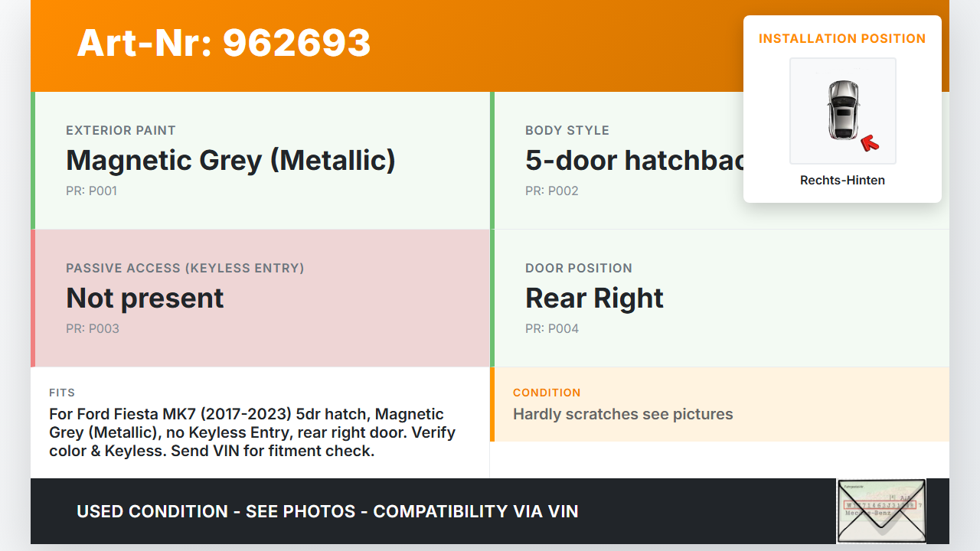Click the PR: P003 code
Screen dimensions: 980x551
[x=92, y=328]
